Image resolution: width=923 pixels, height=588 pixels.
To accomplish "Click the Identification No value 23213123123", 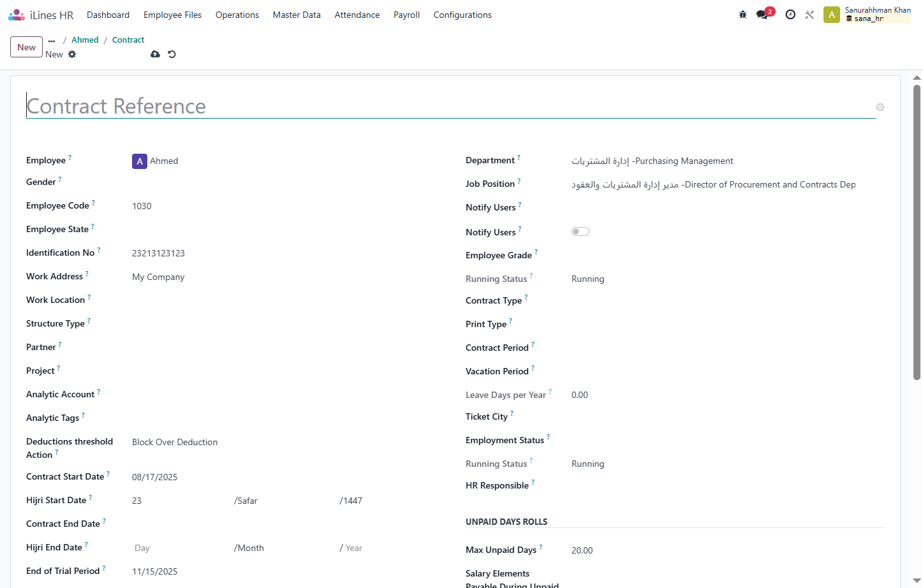I will pos(158,254).
